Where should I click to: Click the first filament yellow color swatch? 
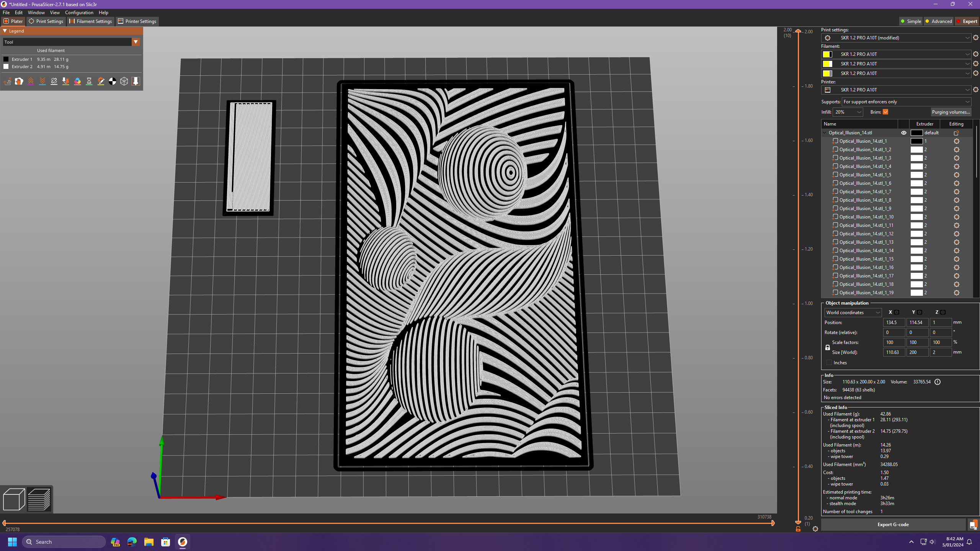(x=826, y=54)
